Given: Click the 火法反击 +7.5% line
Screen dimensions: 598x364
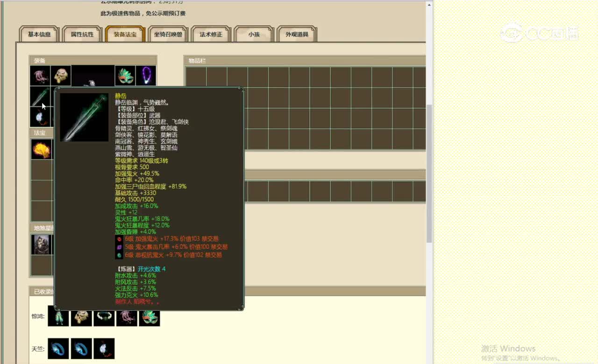Looking at the screenshot, I should tap(135, 288).
